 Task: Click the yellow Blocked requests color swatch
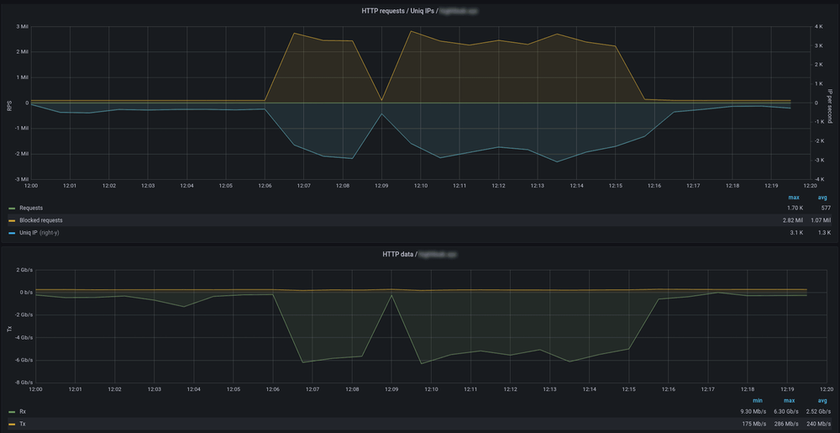tap(11, 220)
